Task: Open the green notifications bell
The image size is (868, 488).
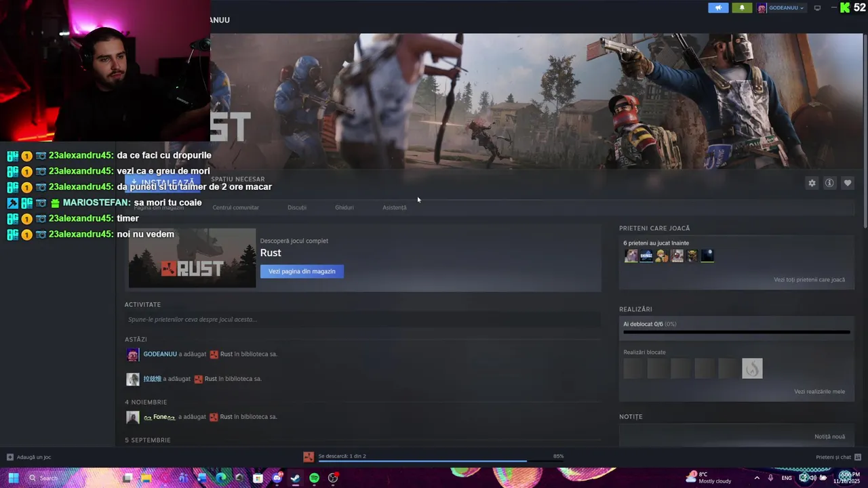Action: 742,8
